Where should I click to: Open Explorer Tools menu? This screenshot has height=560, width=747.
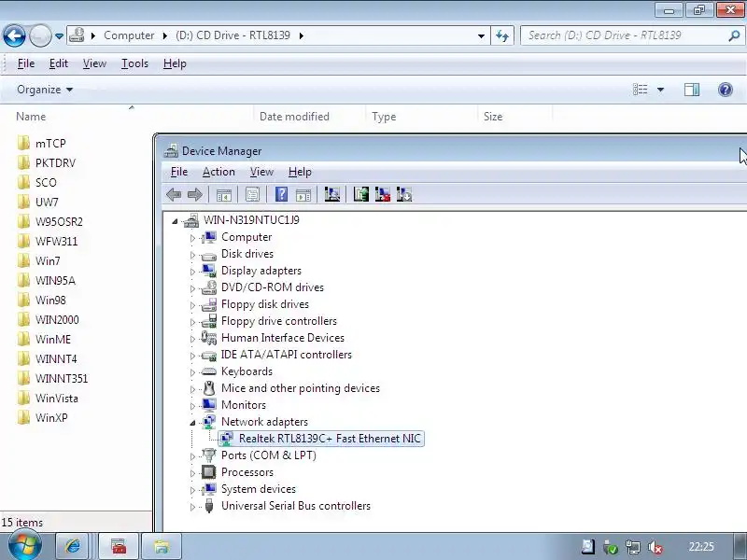[x=134, y=63]
